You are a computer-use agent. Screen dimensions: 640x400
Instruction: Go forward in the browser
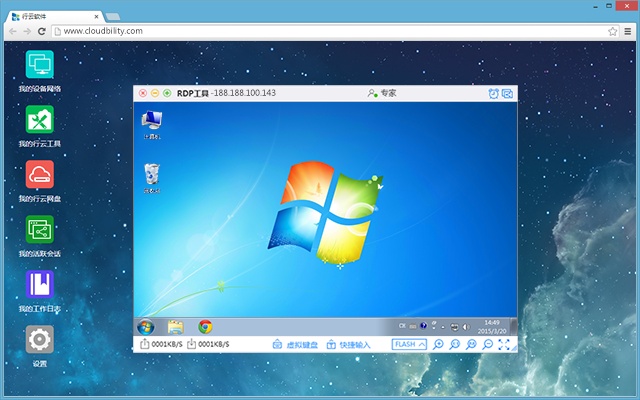point(27,31)
